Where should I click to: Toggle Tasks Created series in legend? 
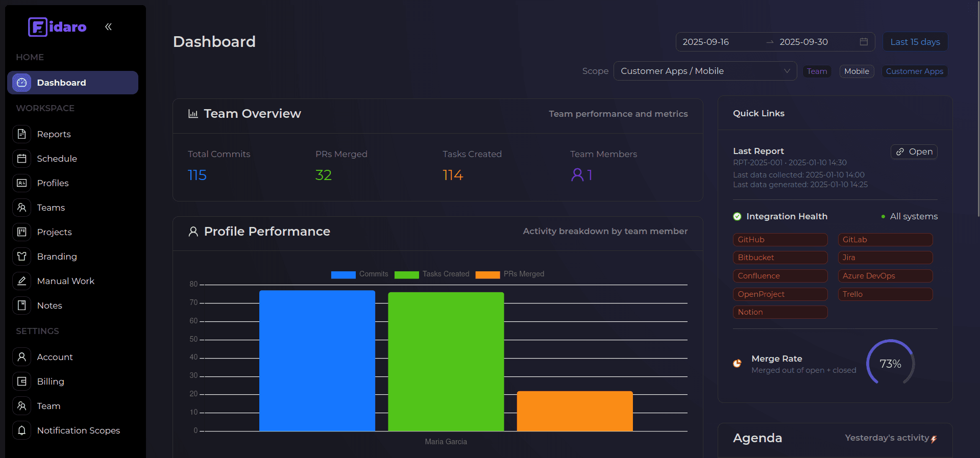432,274
